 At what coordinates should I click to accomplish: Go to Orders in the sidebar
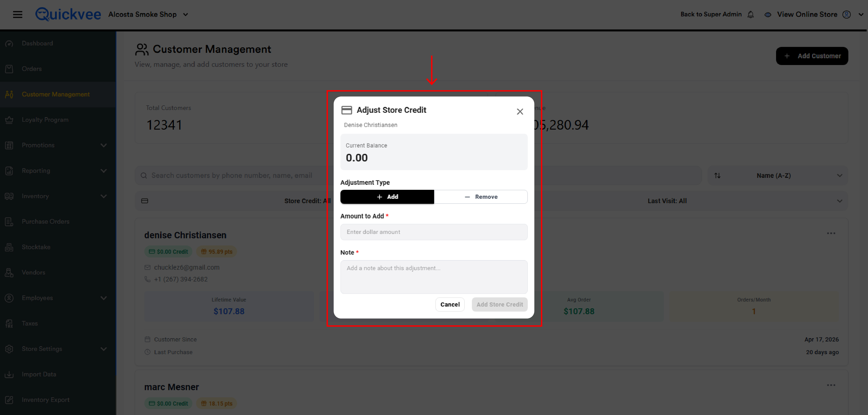point(32,69)
